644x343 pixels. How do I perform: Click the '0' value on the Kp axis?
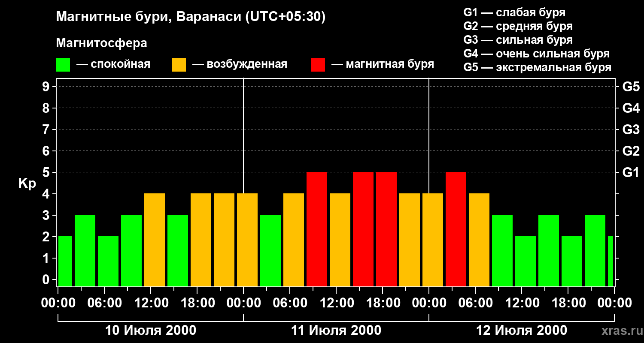[x=47, y=280]
